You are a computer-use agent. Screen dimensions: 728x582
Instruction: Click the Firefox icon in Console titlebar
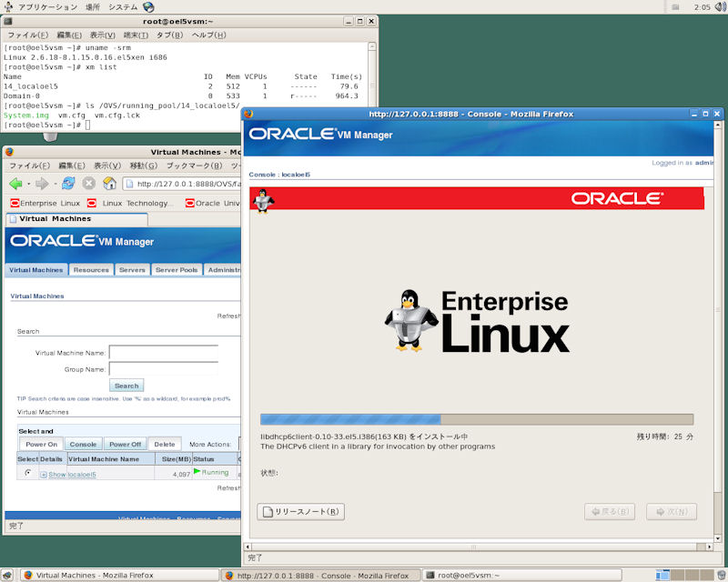[x=248, y=114]
